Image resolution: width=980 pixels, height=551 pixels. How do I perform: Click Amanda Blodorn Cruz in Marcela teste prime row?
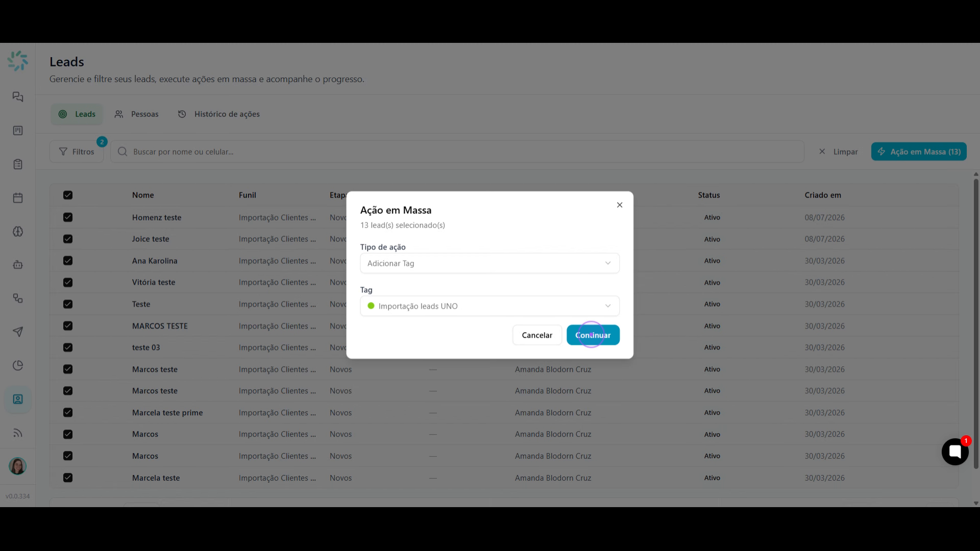pyautogui.click(x=553, y=413)
